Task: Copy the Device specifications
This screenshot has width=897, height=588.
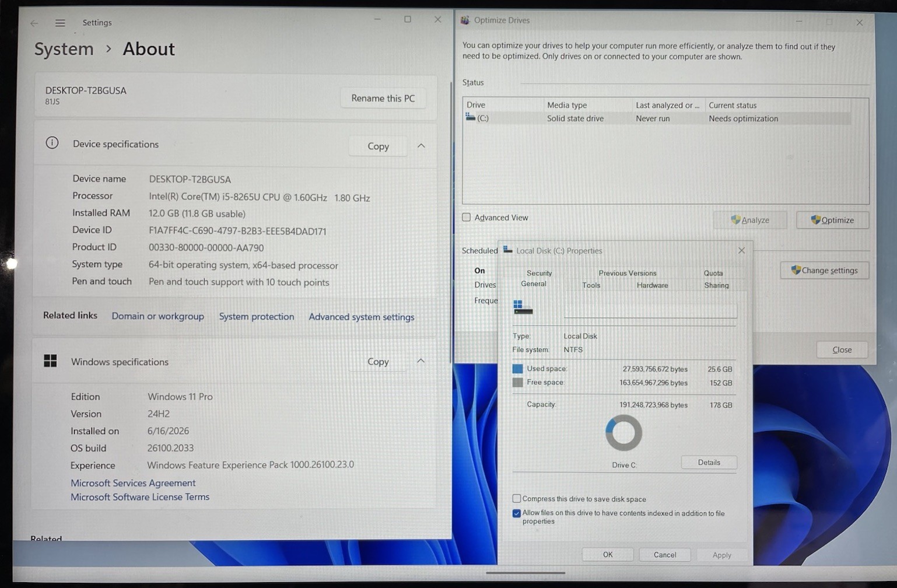Action: [378, 146]
